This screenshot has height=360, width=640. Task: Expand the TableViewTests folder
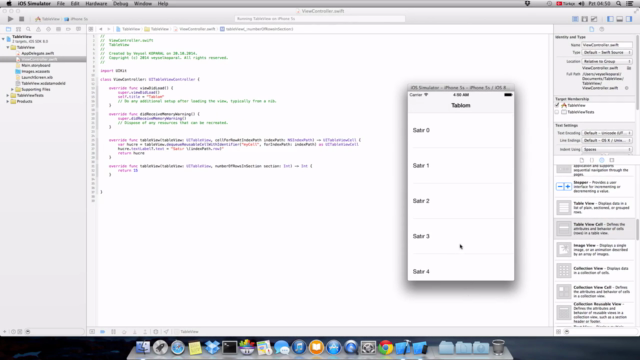(8, 96)
